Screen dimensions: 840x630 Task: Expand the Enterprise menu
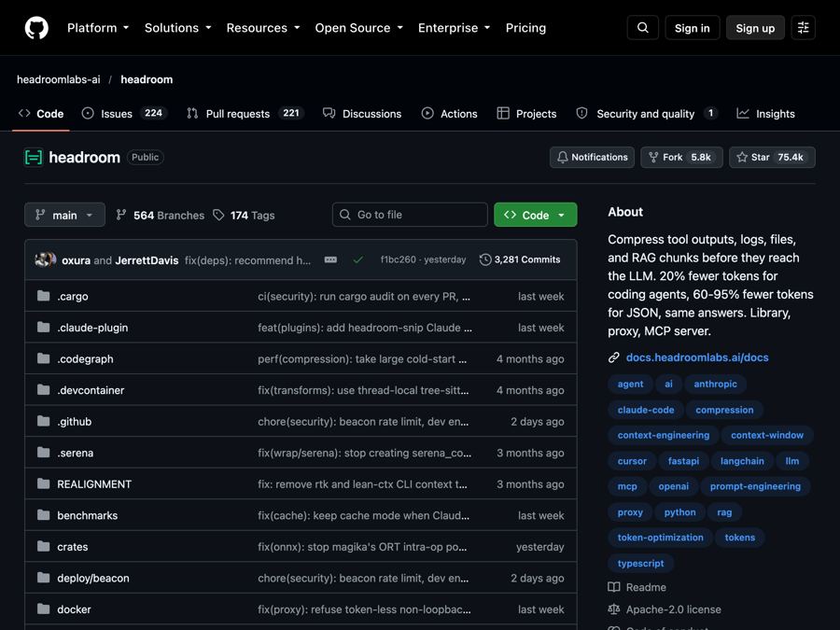(x=455, y=28)
